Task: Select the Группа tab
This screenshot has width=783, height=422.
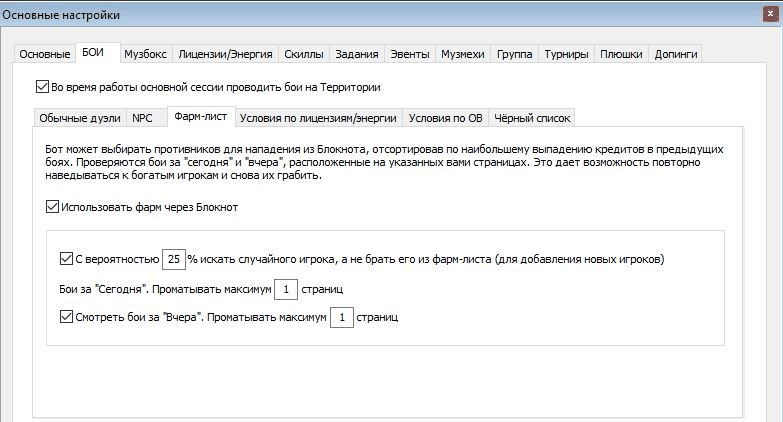Action: pyautogui.click(x=514, y=54)
